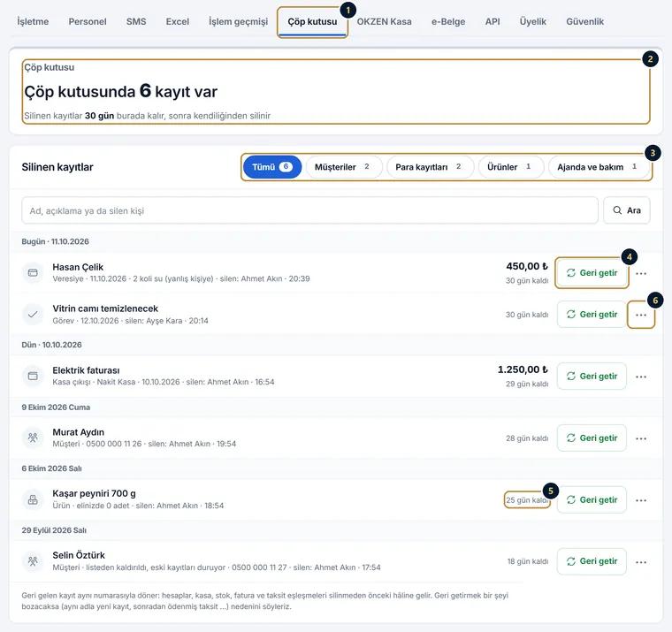Screen dimensions: 672x632
Task: Click the 9 Ekim 2026 Cuma header
Action: click(x=56, y=407)
